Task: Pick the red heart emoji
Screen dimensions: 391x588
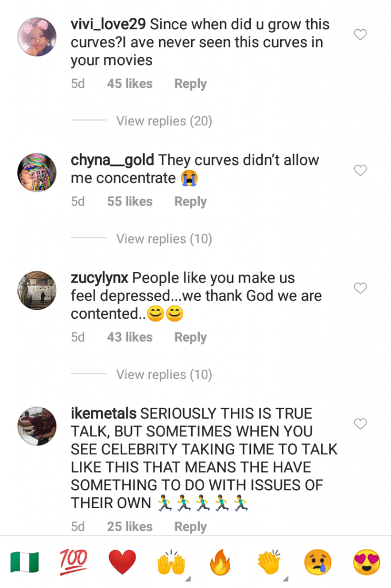Action: [122, 562]
